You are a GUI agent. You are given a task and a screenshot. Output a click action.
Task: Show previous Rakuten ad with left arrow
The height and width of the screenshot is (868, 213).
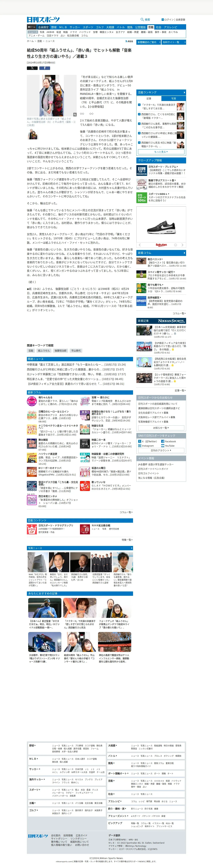coord(140,245)
